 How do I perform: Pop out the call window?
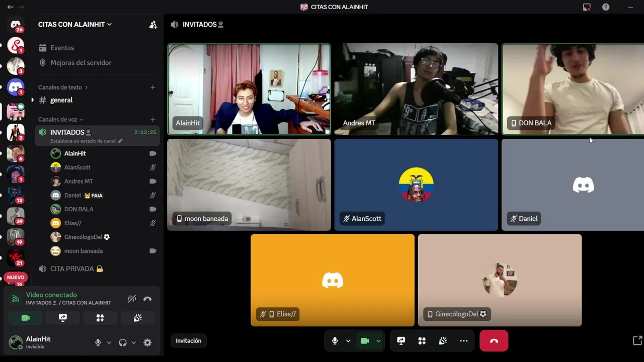(x=637, y=341)
